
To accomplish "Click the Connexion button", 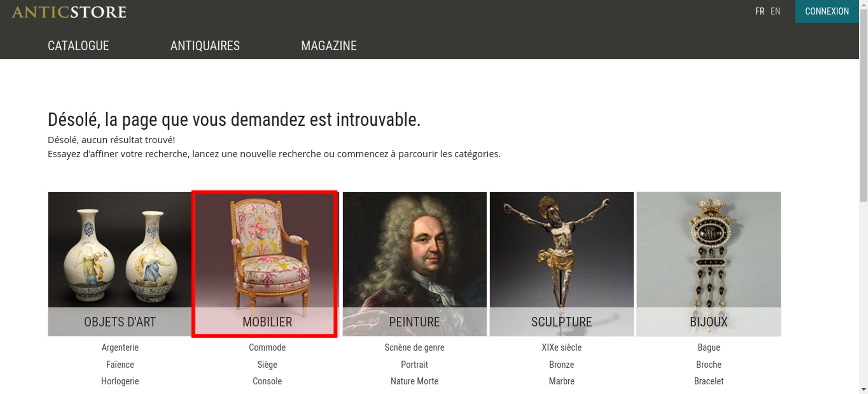I will (x=827, y=11).
